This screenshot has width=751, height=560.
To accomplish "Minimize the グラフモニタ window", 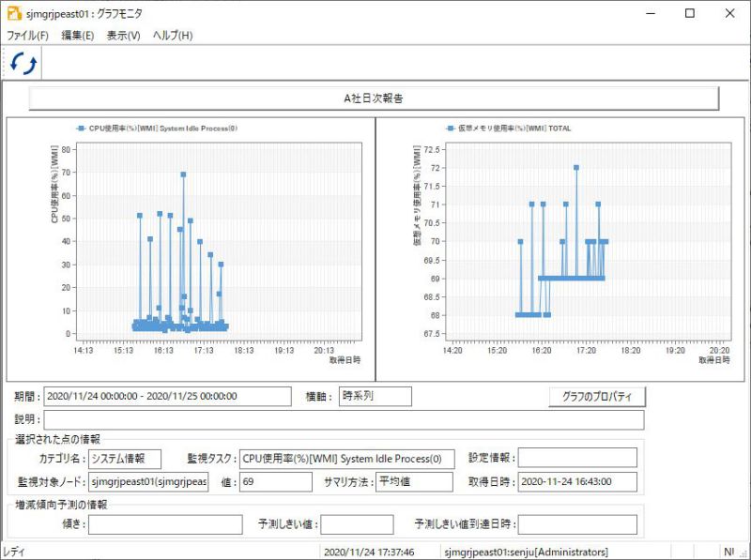I will 651,13.
